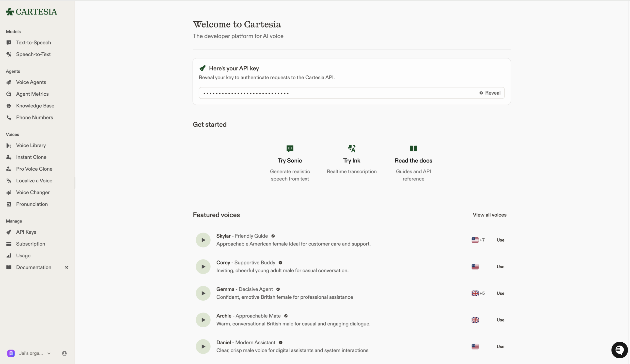Screen dimensions: 630x364
Task: Open Agent Metrics page
Action: coord(32,94)
